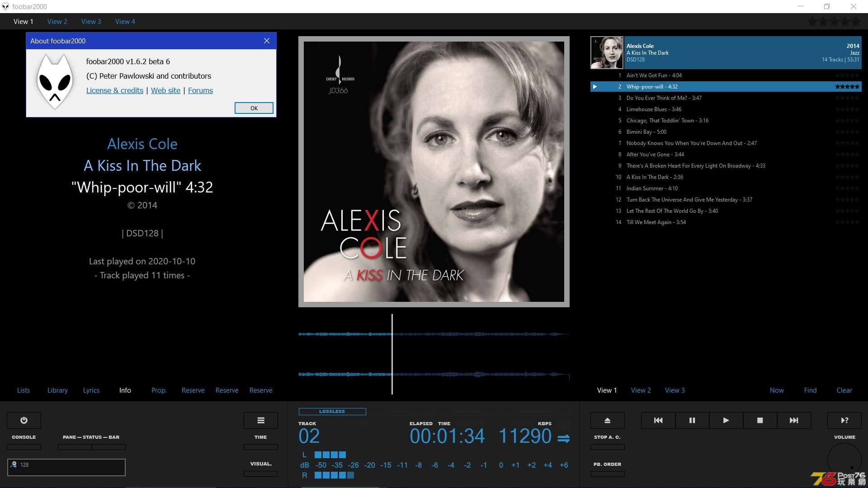Switch to the Lyrics tab
This screenshot has height=488, width=868.
(90, 389)
